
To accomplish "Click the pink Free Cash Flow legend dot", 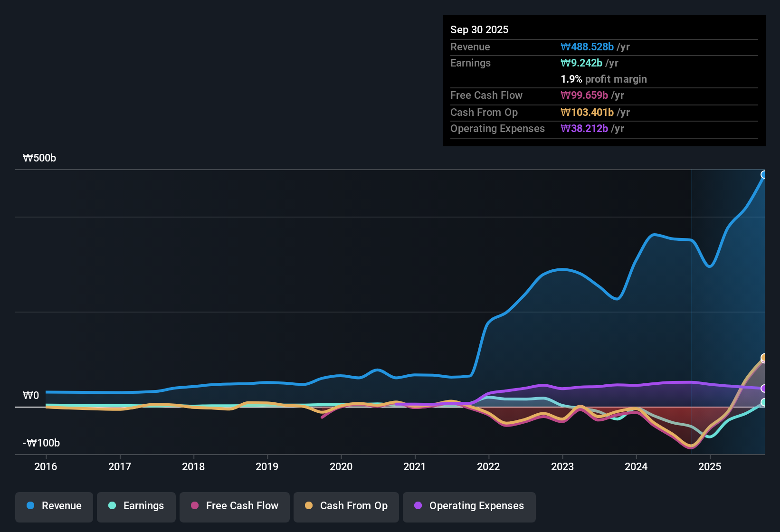I will (x=195, y=505).
